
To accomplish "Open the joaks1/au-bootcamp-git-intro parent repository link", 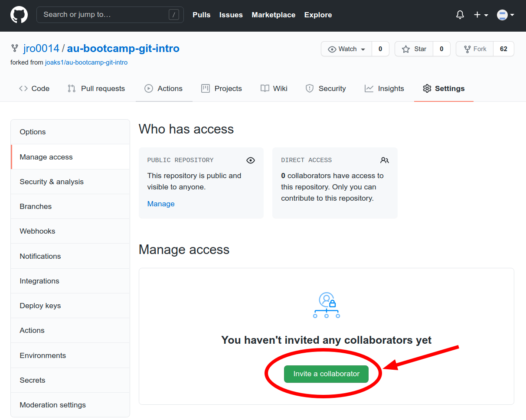I will coord(86,62).
